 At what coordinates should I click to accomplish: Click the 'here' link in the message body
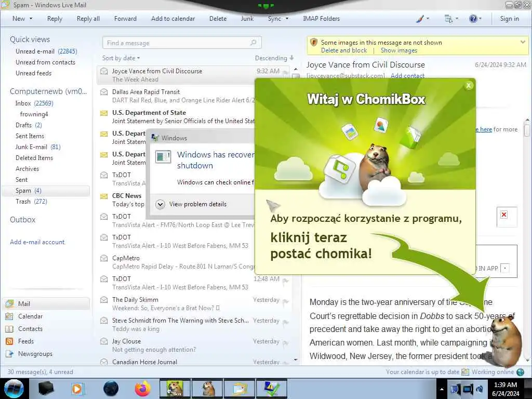(486, 129)
